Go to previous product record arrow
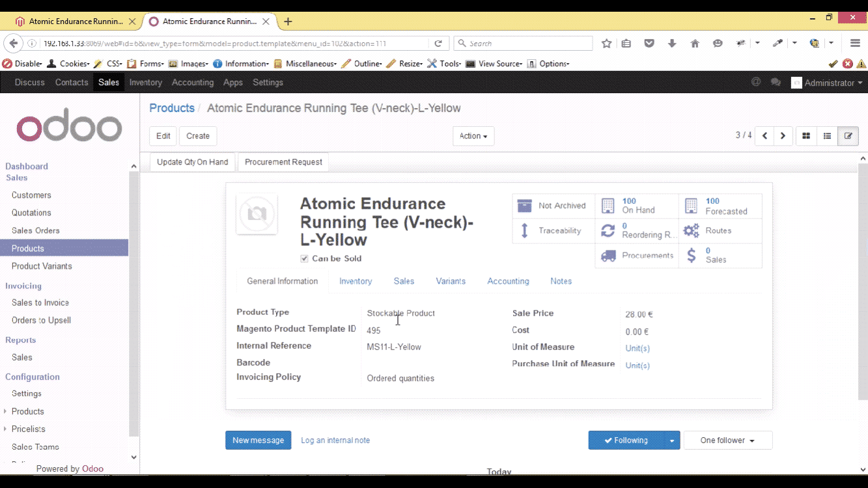868x488 pixels. (x=764, y=136)
